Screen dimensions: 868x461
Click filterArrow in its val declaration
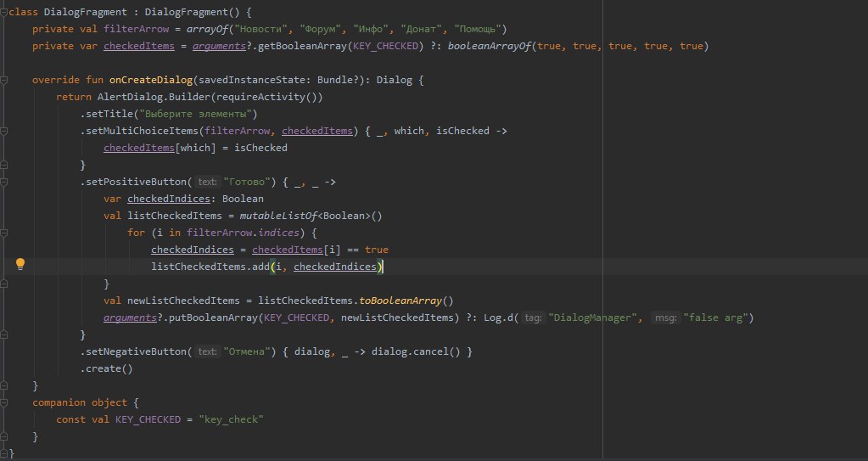tap(136, 29)
